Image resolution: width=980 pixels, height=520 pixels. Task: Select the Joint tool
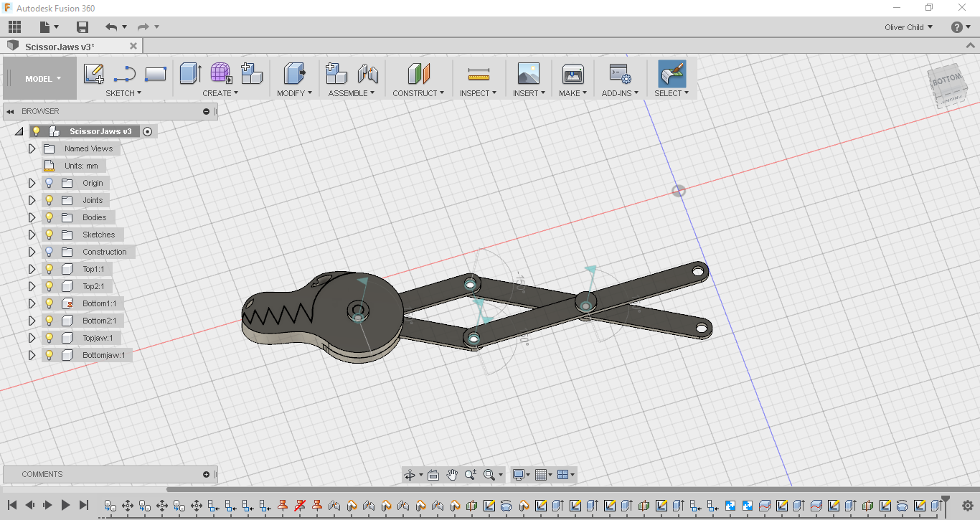[x=368, y=74]
